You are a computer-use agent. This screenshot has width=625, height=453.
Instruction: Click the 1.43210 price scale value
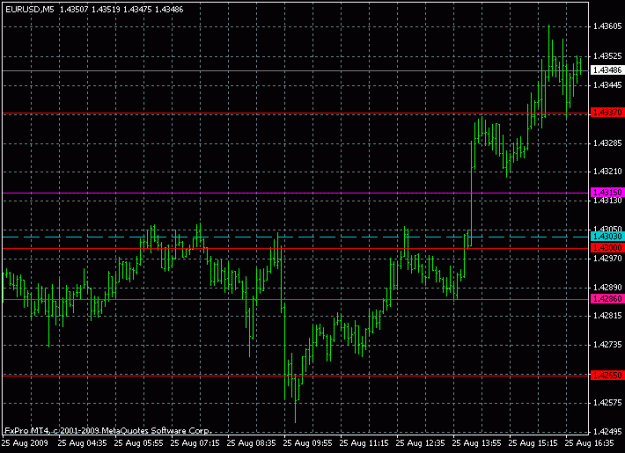tap(607, 171)
